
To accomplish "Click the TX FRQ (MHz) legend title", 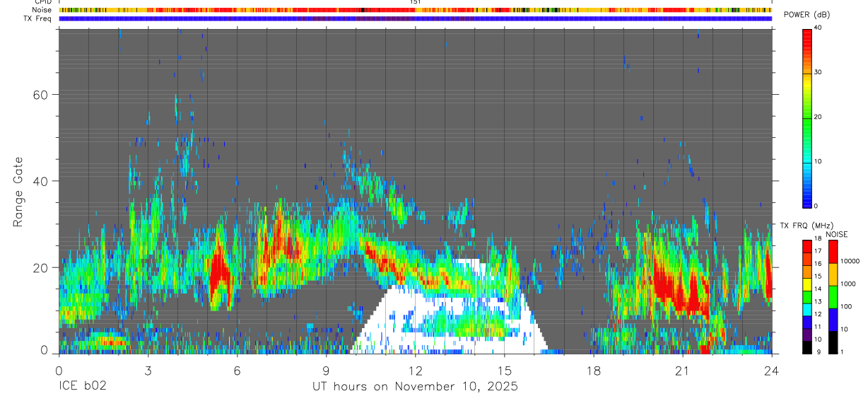I will coord(806,226).
